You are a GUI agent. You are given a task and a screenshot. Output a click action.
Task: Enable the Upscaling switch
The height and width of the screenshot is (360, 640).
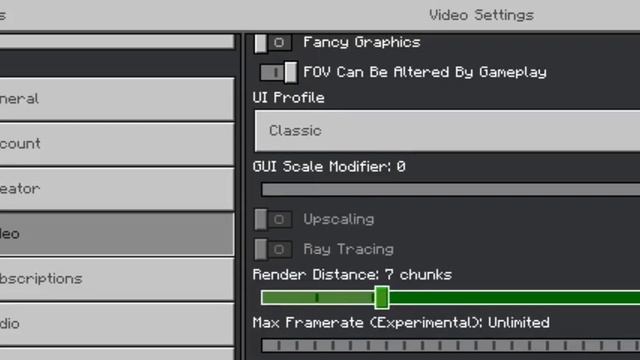[273, 219]
